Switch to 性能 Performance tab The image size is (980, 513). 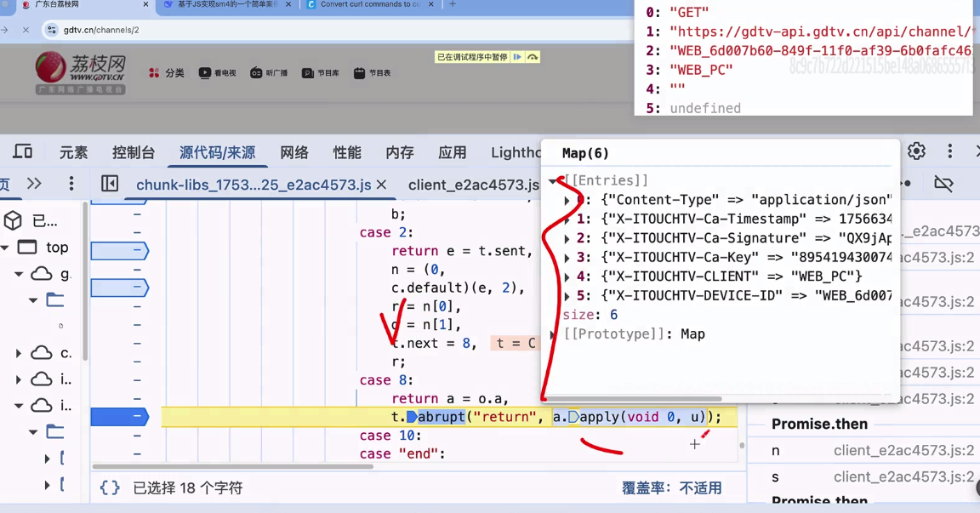347,152
